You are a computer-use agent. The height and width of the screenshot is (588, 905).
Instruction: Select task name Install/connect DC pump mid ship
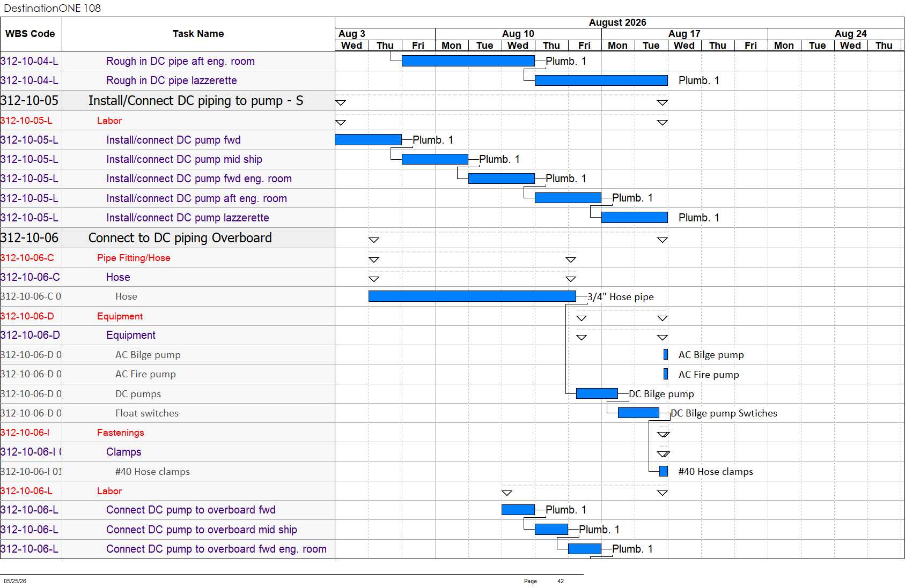[184, 159]
